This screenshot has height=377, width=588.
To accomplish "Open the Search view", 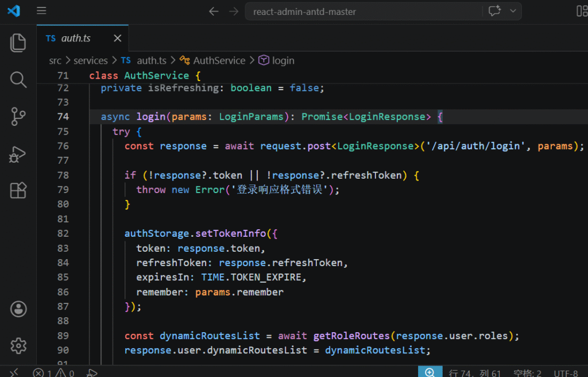I will tap(18, 80).
